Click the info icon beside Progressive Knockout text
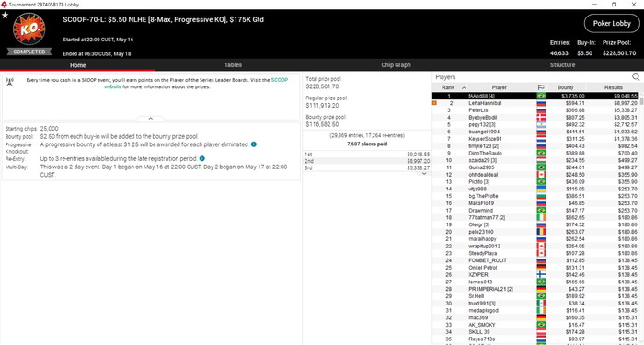The height and width of the screenshot is (345, 644). click(x=254, y=144)
